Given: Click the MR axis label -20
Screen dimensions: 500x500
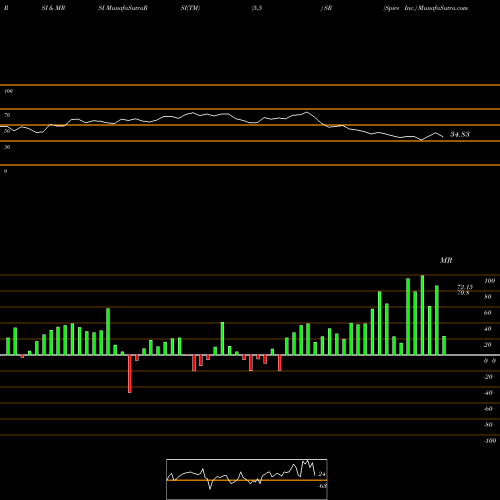Looking at the screenshot, I should (x=488, y=377).
